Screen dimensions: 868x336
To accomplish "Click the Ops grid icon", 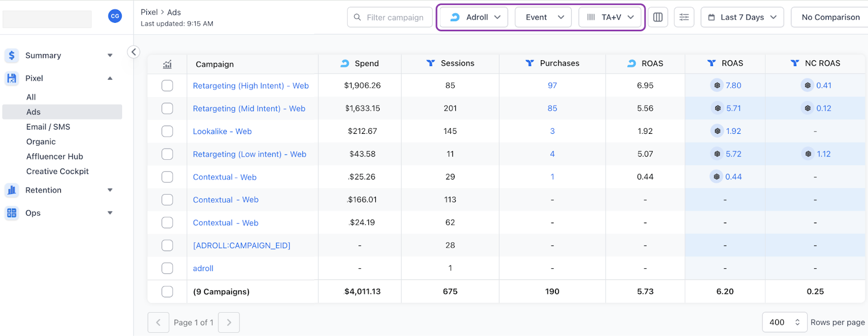I will coord(12,213).
